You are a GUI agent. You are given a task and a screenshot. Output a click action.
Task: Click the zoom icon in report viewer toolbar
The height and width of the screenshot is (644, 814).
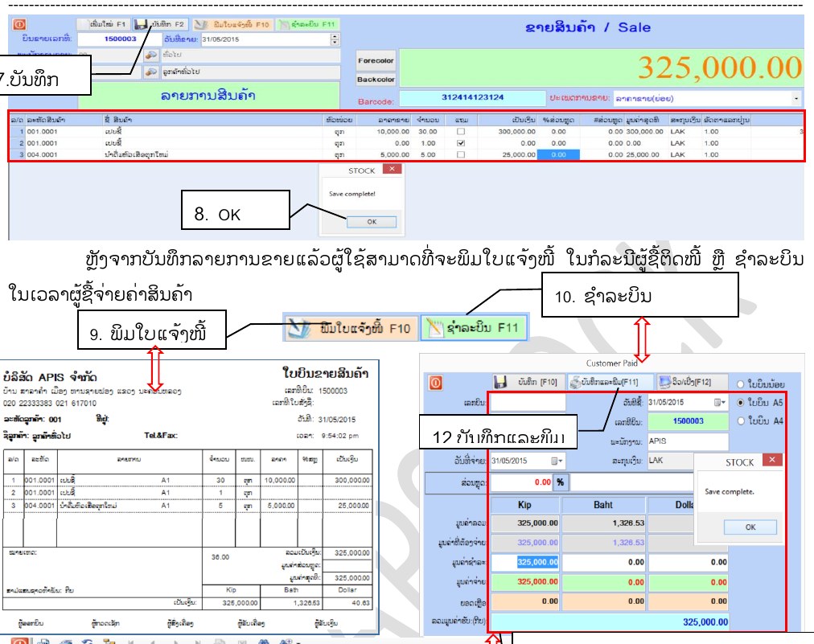[286, 642]
